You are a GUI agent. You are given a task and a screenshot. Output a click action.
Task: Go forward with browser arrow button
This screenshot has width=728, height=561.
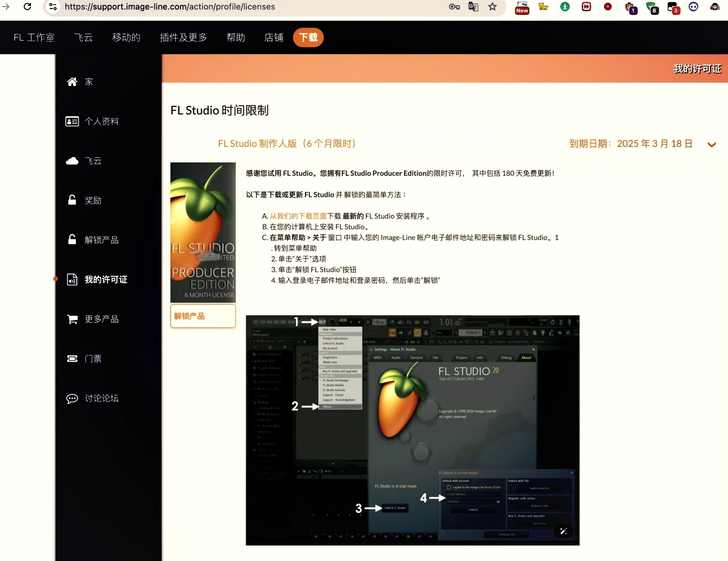pos(6,6)
